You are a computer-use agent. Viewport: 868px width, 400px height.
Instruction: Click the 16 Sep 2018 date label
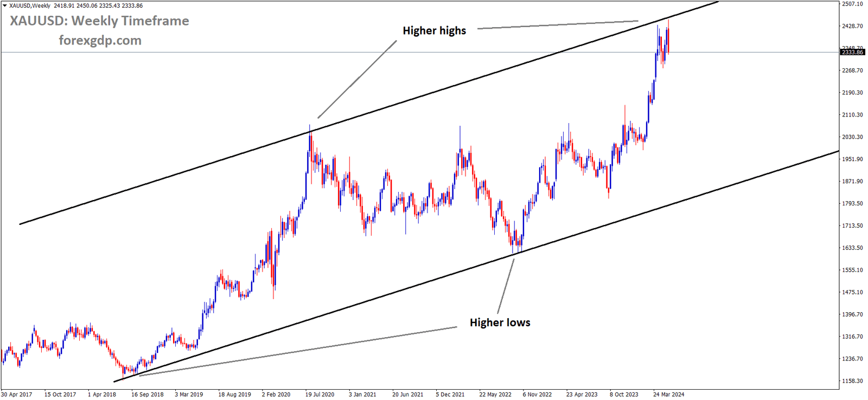tap(147, 395)
